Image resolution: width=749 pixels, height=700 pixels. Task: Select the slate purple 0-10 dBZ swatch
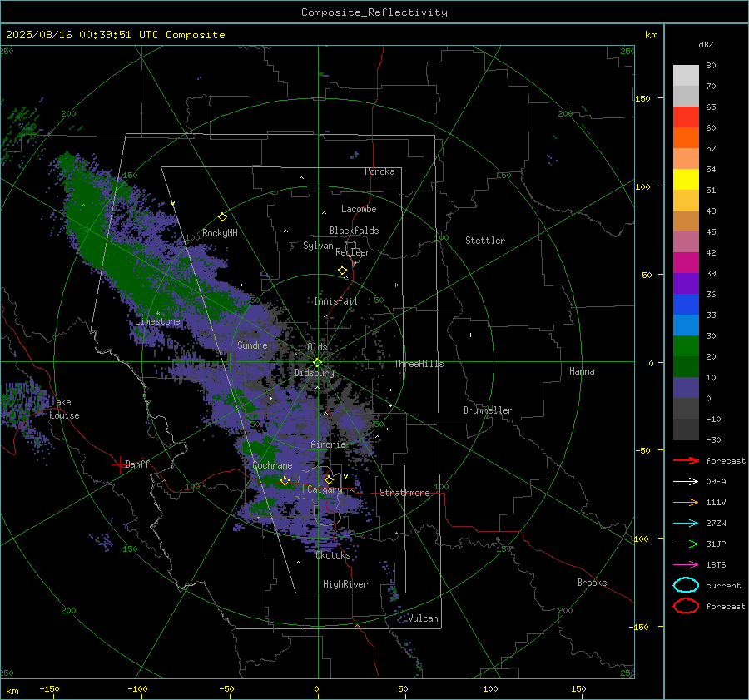(x=686, y=388)
